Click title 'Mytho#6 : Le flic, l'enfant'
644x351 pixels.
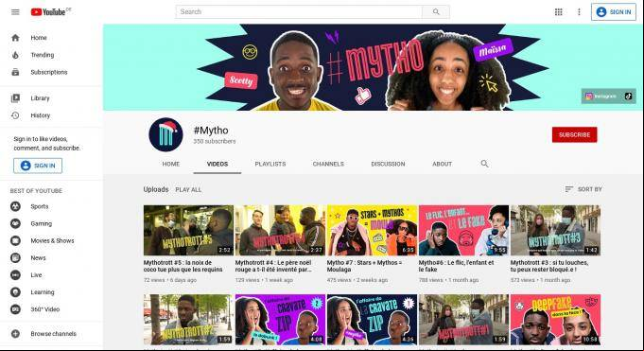[457, 266]
